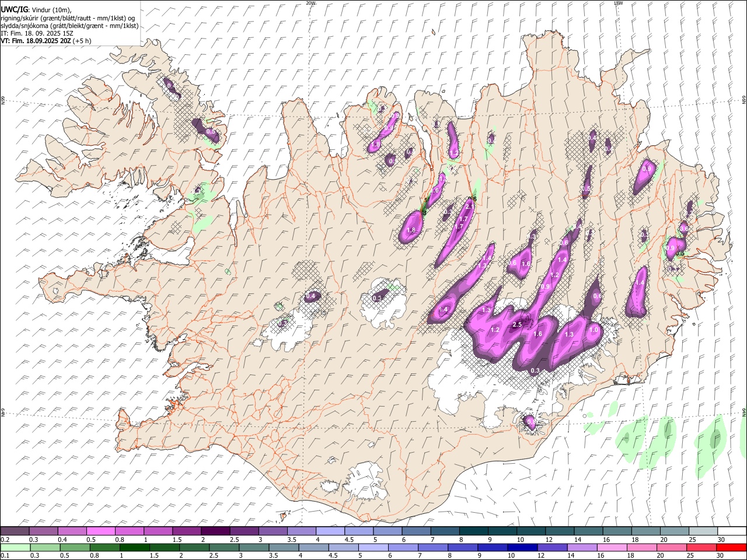Image resolution: width=747 pixels, height=560 pixels.
Task: Click the initial time line 'IT: Fim. 18. 09. 2025 15Z'
Action: pos(37,33)
